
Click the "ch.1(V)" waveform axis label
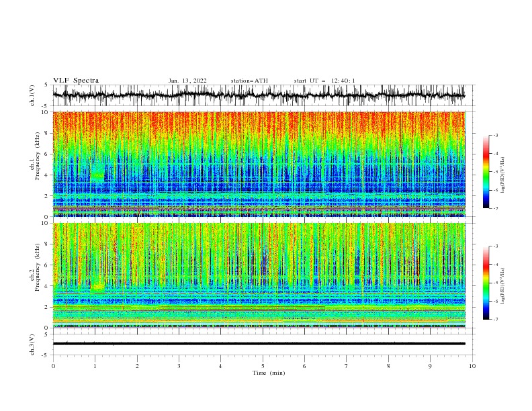[x=32, y=95]
